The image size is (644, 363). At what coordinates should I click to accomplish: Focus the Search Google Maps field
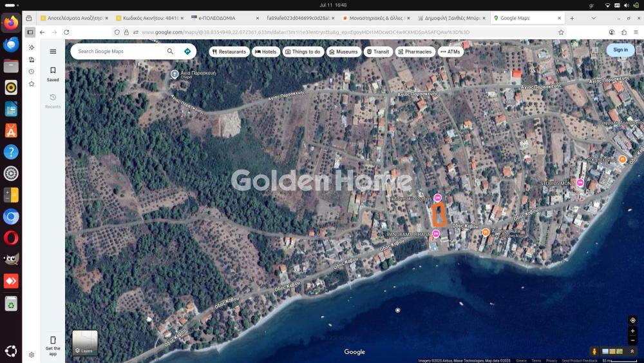click(x=119, y=52)
